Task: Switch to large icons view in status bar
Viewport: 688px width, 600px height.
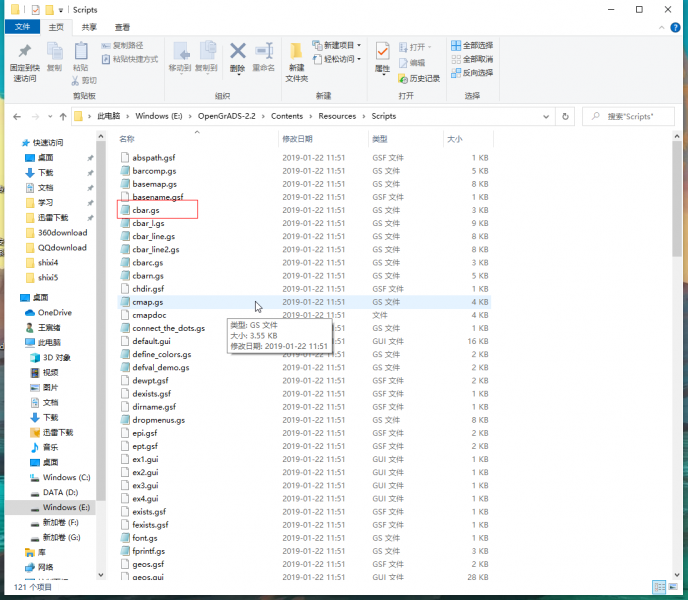Action: coord(672,587)
